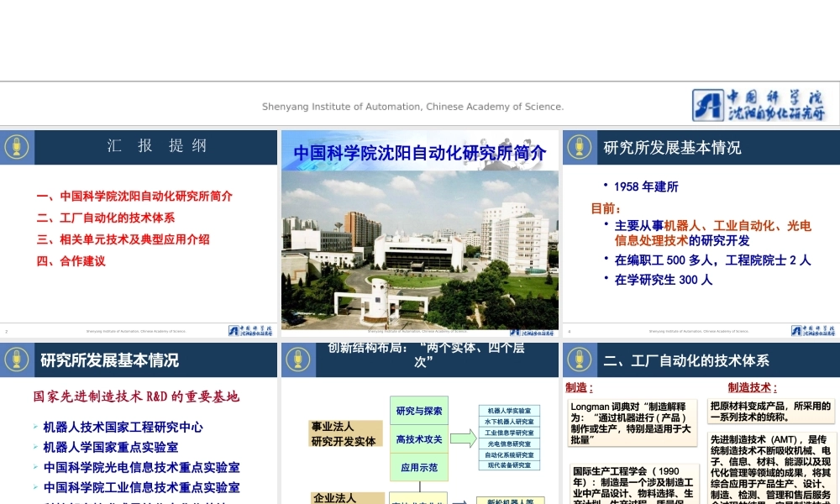Viewport: 840px width, 504px height.
Task: Click the 制造: heading
Action: [579, 387]
